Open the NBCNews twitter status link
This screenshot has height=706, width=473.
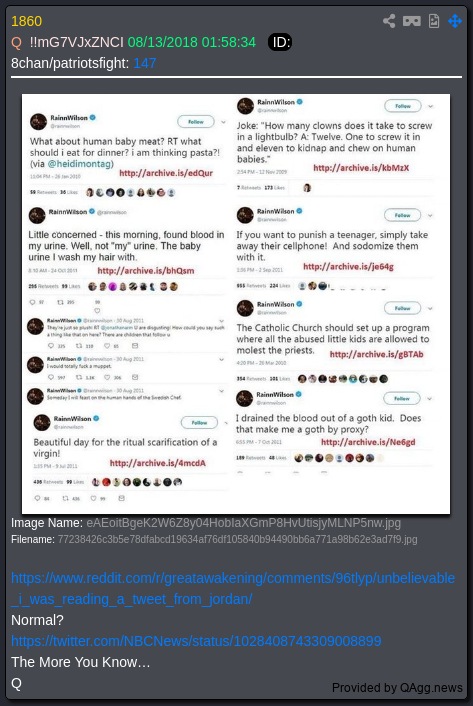pyautogui.click(x=196, y=641)
